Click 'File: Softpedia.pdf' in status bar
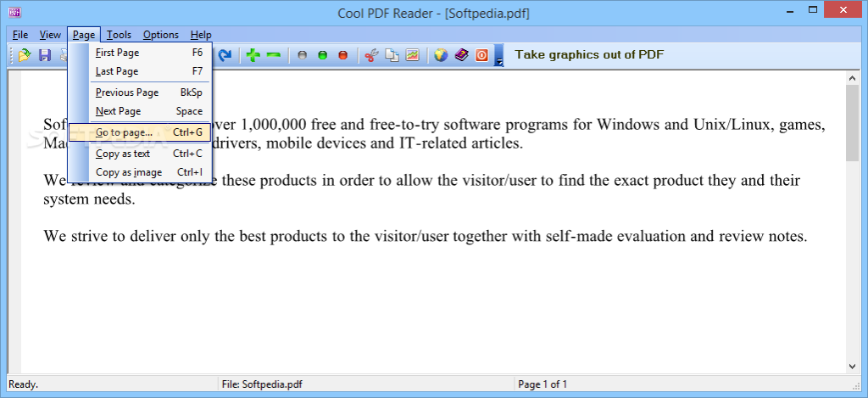The image size is (868, 398). click(262, 384)
